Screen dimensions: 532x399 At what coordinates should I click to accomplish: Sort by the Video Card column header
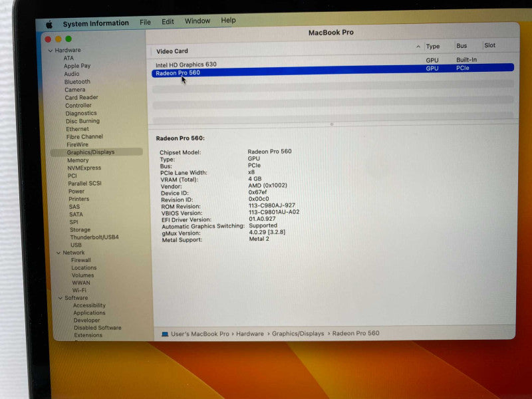click(x=172, y=51)
